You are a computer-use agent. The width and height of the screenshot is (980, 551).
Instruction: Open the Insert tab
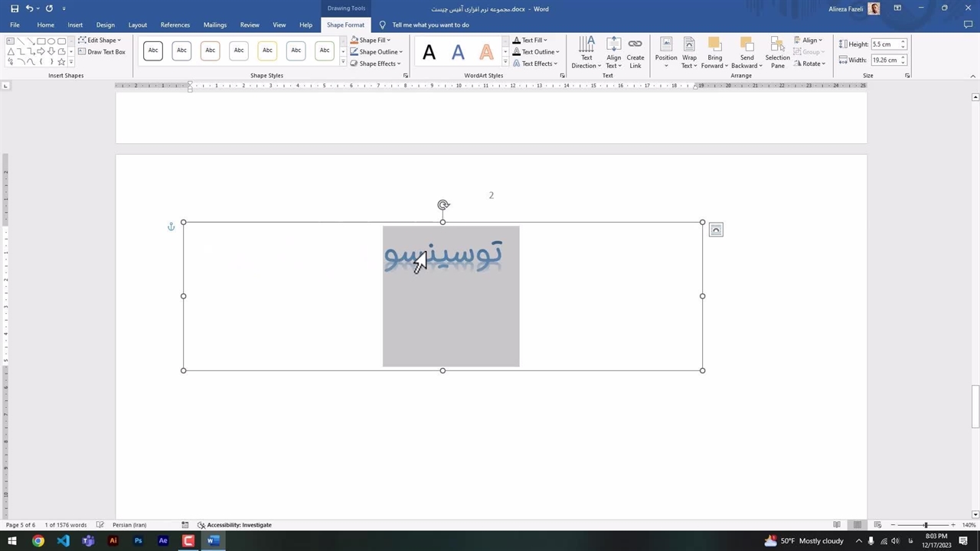(75, 24)
